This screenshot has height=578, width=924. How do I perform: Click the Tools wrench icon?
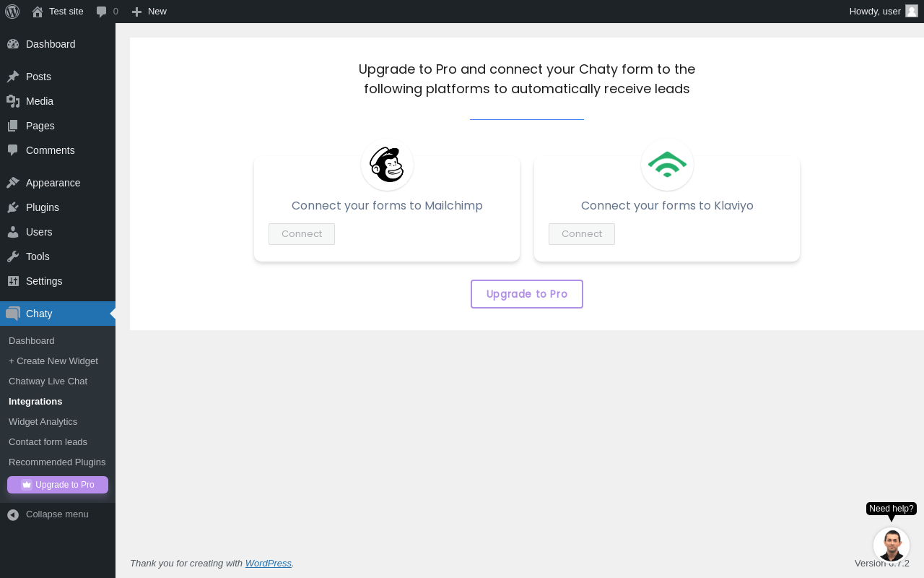tap(13, 256)
